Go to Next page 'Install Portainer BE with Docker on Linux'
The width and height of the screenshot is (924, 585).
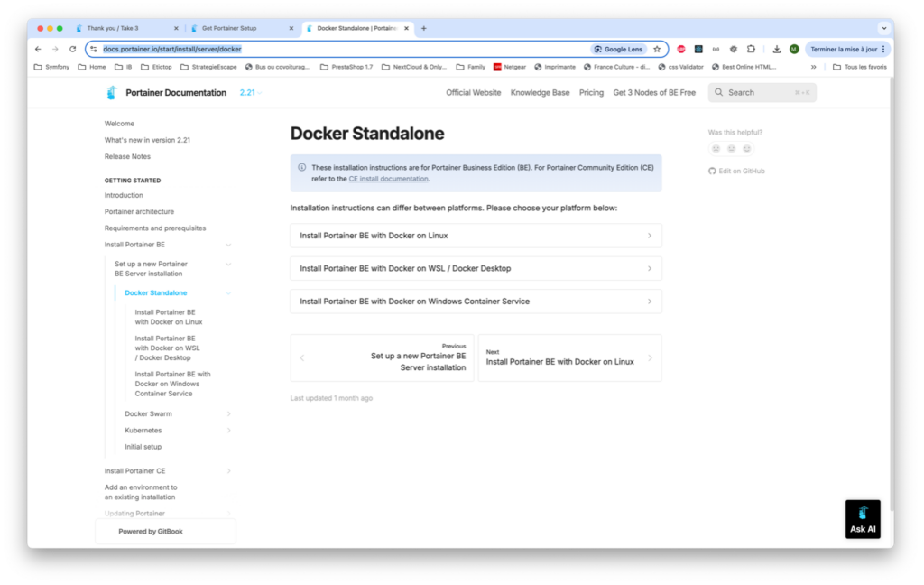click(569, 358)
